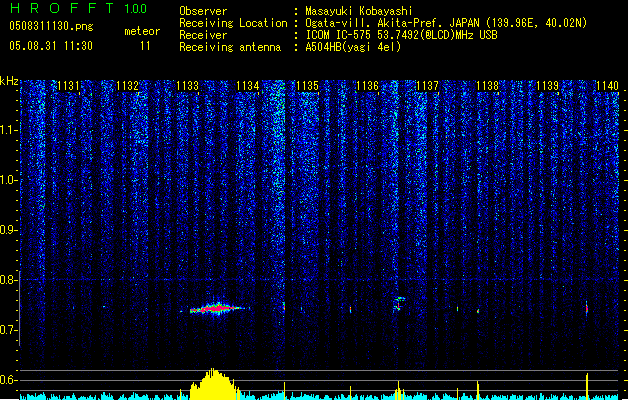Click the Ogata-vill. Akita-Pref. JAPAN location text
Image resolution: width=629 pixels, height=400 pixels.
394,23
